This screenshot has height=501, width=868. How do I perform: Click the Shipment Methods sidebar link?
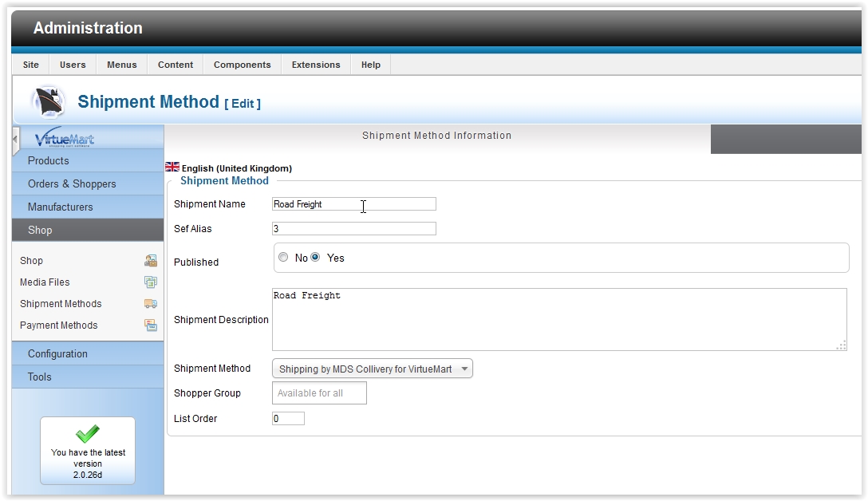61,304
